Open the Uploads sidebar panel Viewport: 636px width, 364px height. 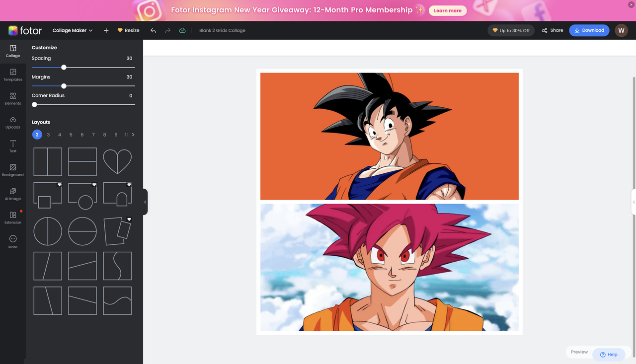coord(13,123)
